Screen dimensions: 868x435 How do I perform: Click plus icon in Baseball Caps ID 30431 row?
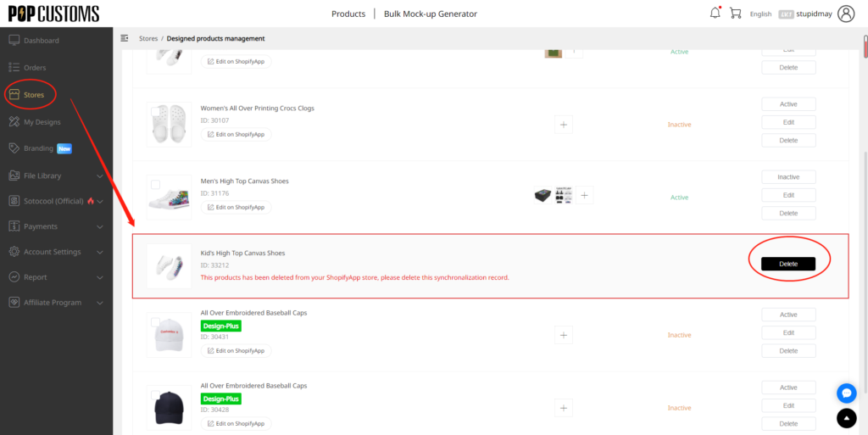(x=564, y=335)
